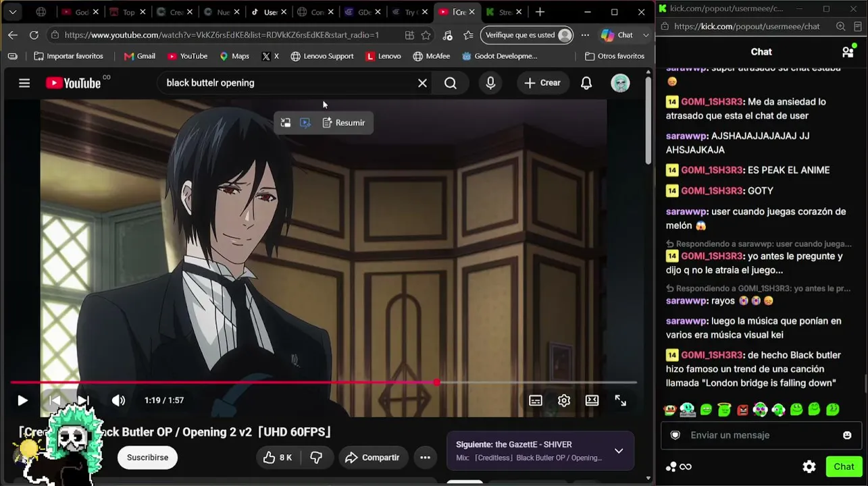Open more actions menu beside Compartir

425,458
